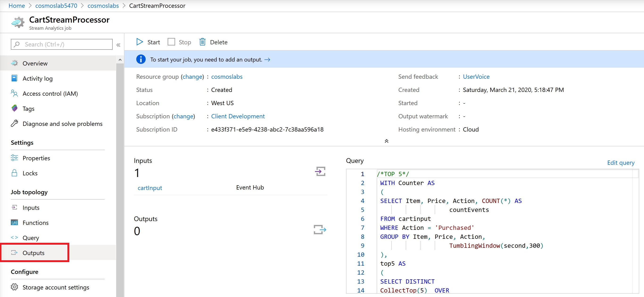This screenshot has height=297, width=644.
Task: Click the Tags icon in the sidebar
Action: (14, 108)
